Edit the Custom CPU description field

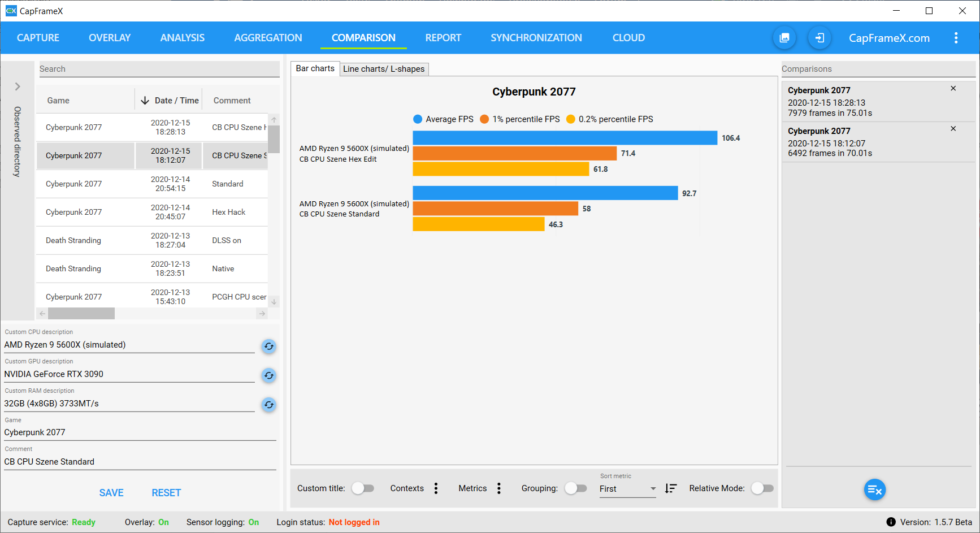tap(129, 345)
